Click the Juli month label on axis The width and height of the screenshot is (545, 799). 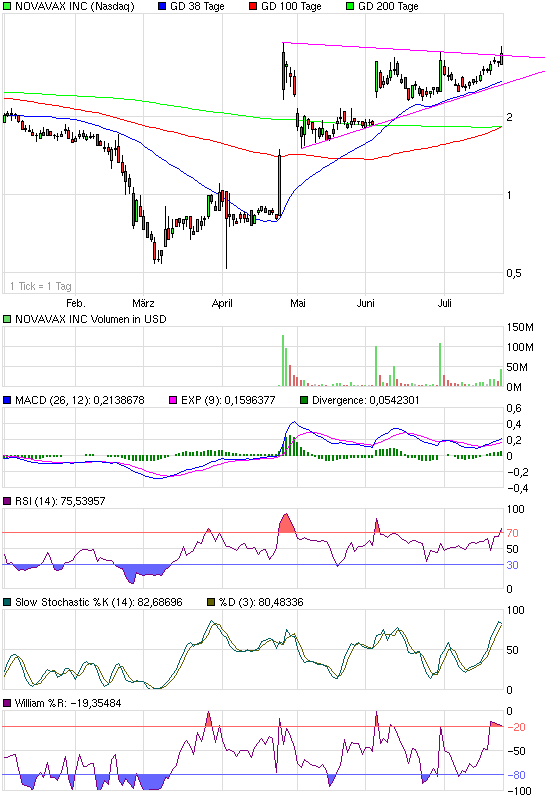pos(445,303)
